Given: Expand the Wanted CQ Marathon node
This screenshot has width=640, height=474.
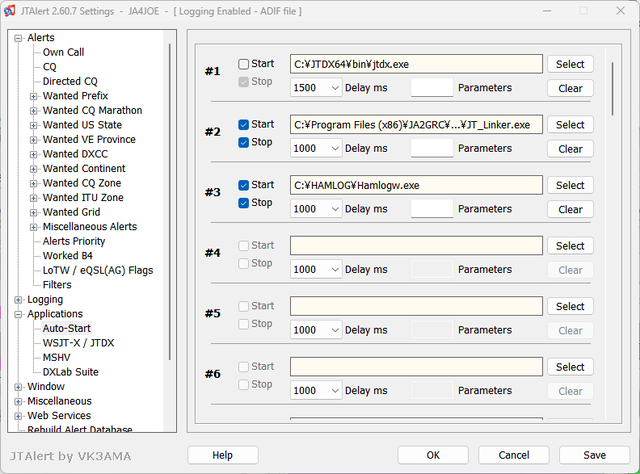Looking at the screenshot, I should (x=33, y=111).
